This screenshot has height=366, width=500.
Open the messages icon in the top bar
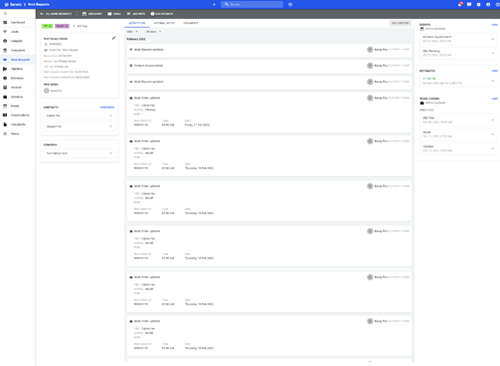click(x=469, y=4)
